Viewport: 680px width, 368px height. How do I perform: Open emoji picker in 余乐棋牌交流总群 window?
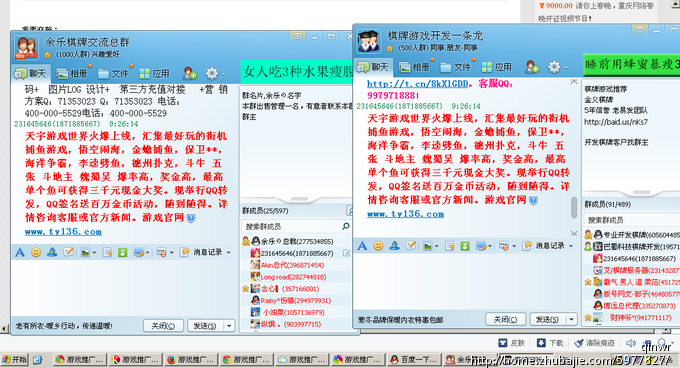[36, 252]
